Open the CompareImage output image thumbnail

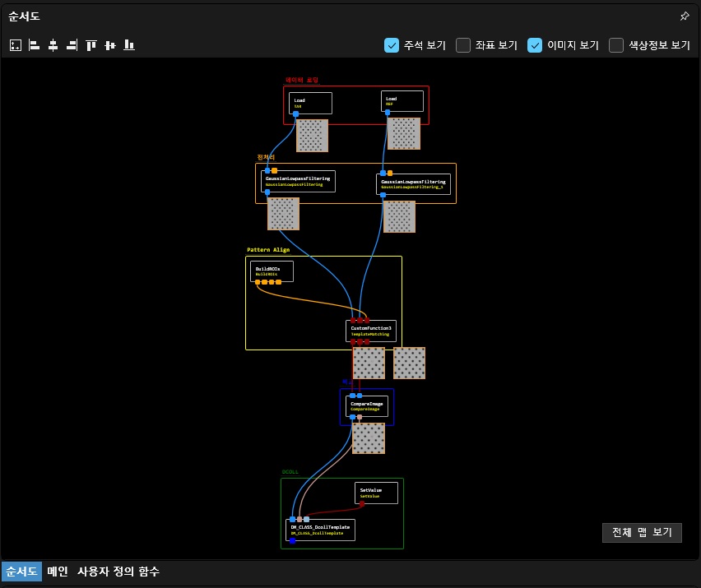pos(368,438)
